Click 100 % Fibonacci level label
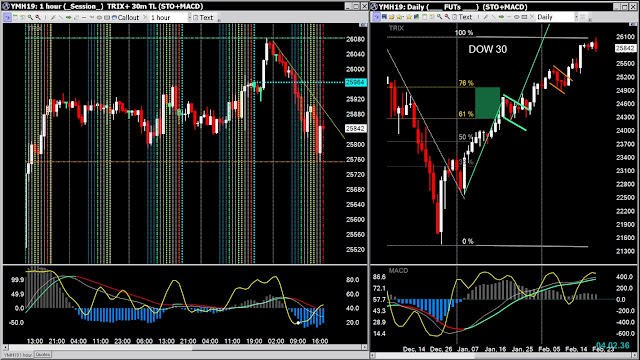This screenshot has height=360, width=640. (x=464, y=33)
